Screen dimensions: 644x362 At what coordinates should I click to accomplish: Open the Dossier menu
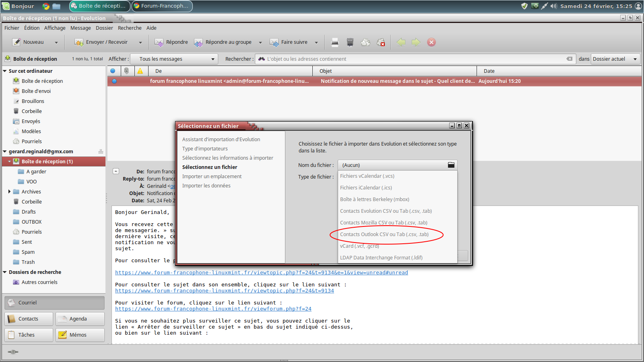104,28
